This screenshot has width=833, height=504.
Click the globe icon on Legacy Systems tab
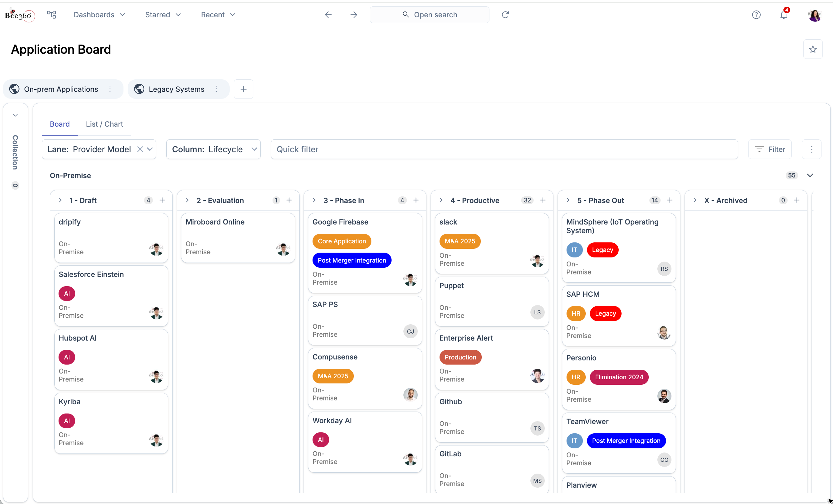[139, 89]
